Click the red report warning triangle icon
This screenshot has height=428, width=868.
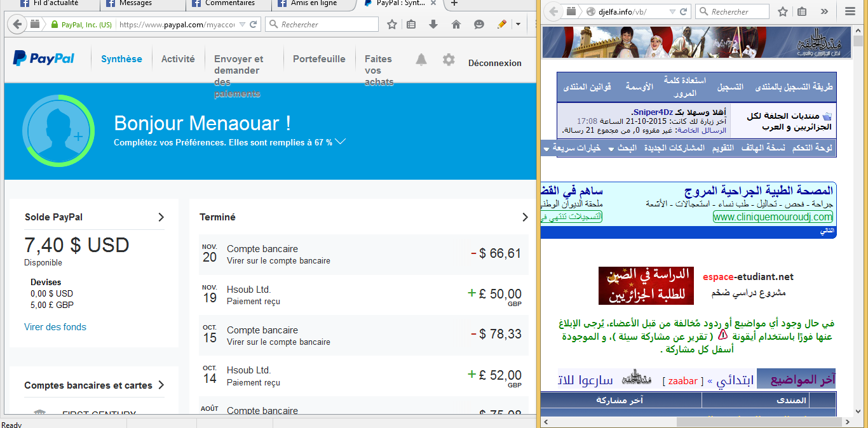point(722,335)
